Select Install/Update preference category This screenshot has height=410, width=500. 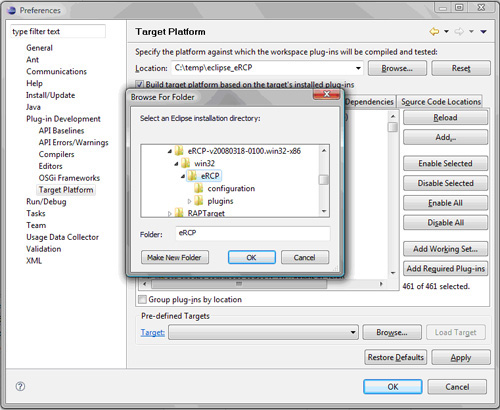[51, 95]
